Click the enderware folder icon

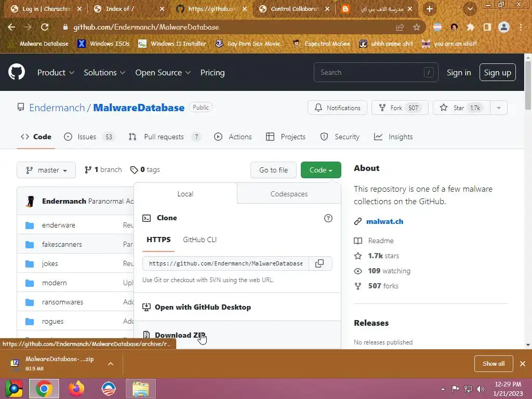[30, 225]
